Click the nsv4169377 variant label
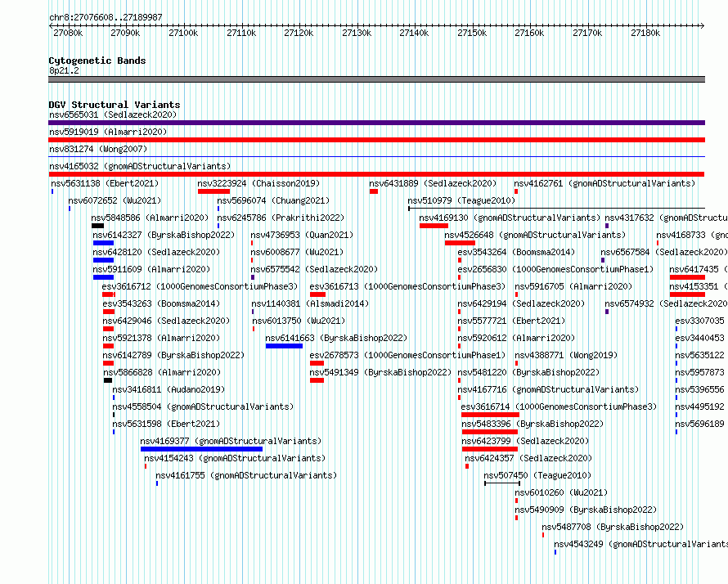Screen dimensions: 728x584 pyautogui.click(x=231, y=441)
